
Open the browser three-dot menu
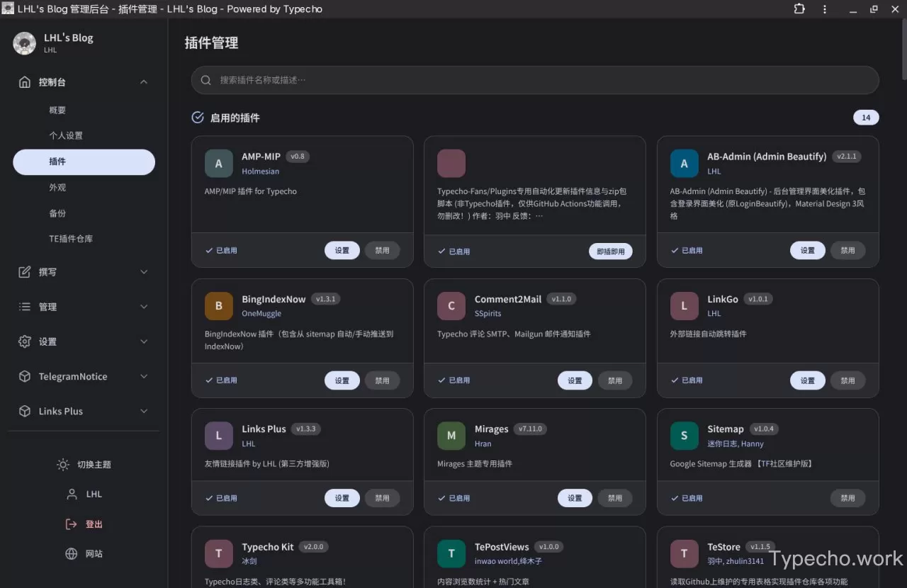(x=825, y=9)
